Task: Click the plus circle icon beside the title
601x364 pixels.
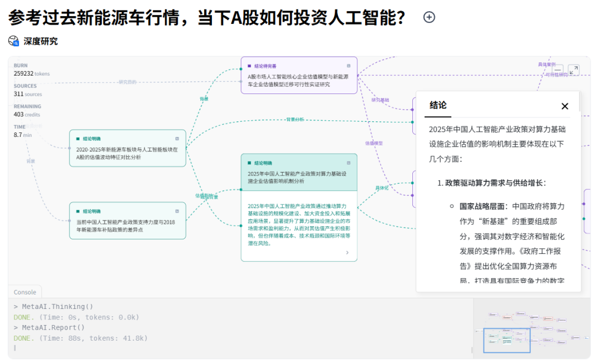Action: (429, 17)
